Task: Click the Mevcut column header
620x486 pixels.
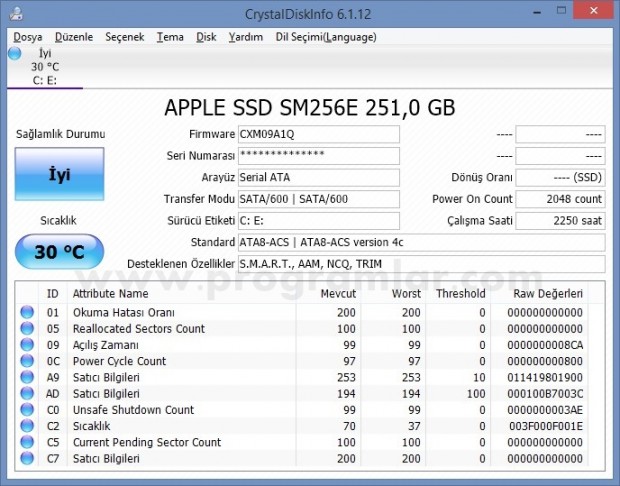Action: (328, 293)
